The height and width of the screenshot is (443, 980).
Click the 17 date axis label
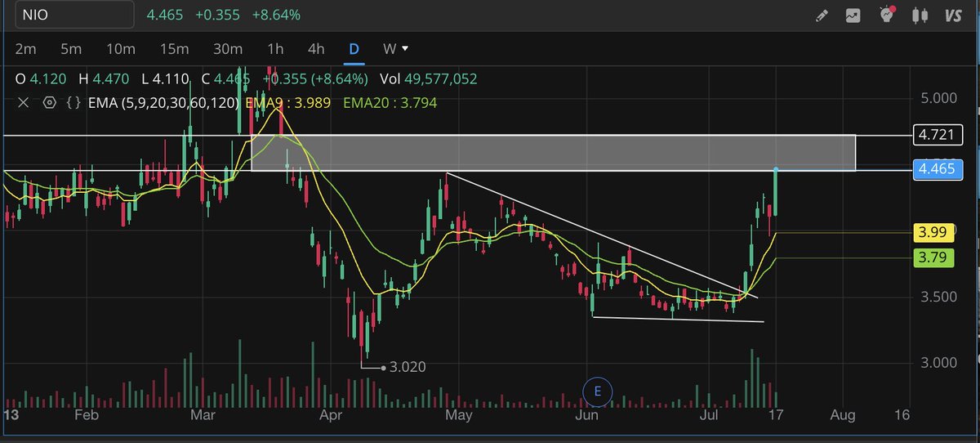pos(775,415)
